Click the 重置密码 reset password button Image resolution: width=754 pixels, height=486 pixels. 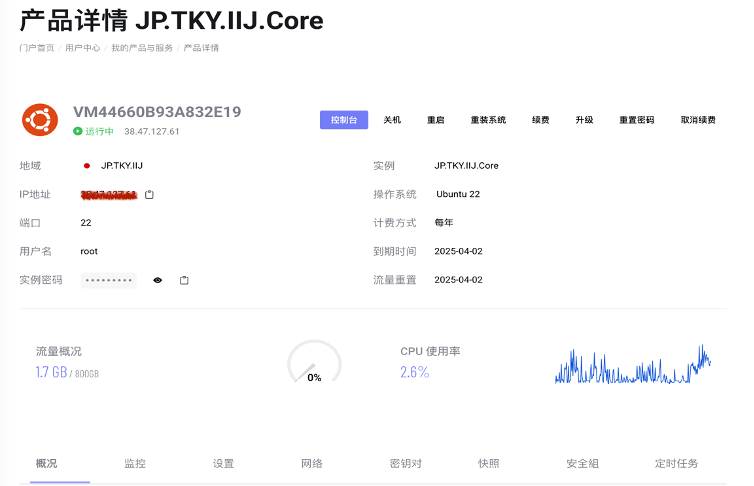(636, 120)
